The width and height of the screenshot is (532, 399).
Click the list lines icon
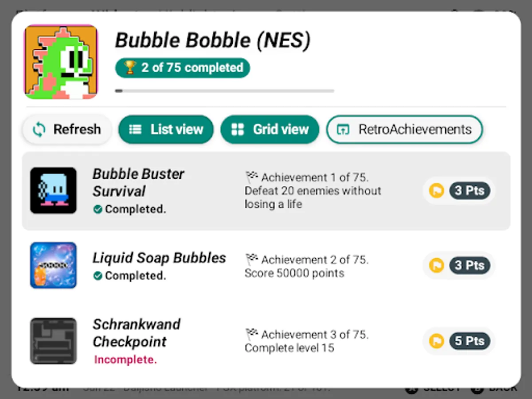click(135, 129)
